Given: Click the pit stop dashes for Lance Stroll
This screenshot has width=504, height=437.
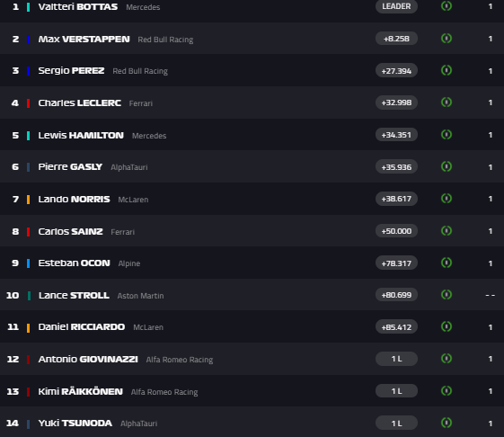Looking at the screenshot, I should pos(491,295).
